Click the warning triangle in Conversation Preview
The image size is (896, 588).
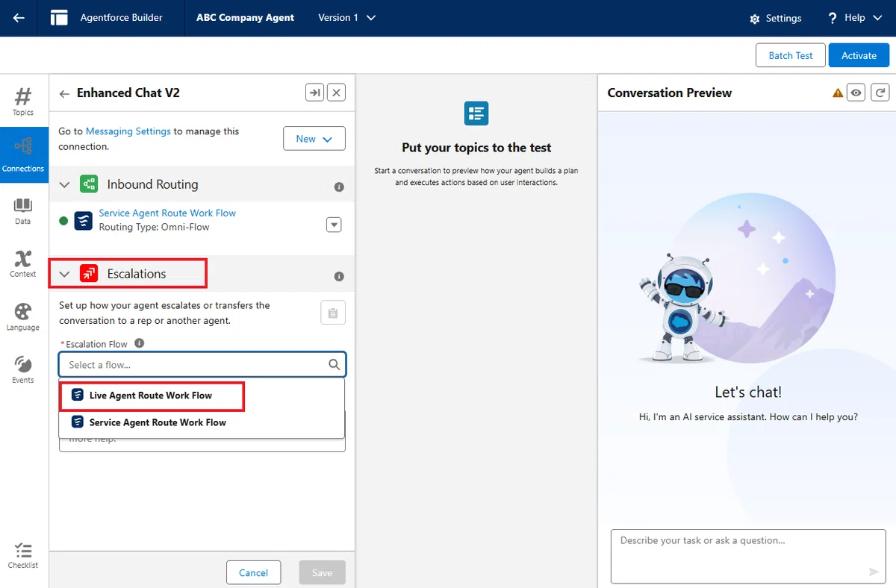pos(838,93)
